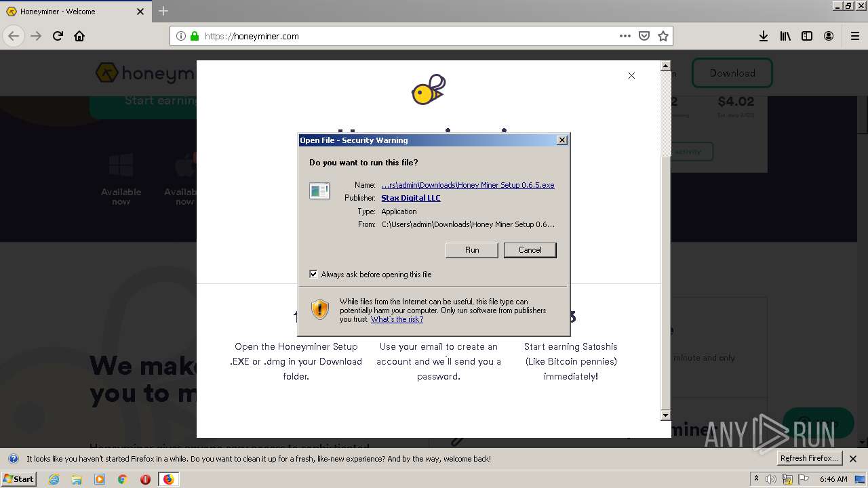This screenshot has height=488, width=868.
Task: Click Refresh Firefox in the notification bar
Action: 809,458
